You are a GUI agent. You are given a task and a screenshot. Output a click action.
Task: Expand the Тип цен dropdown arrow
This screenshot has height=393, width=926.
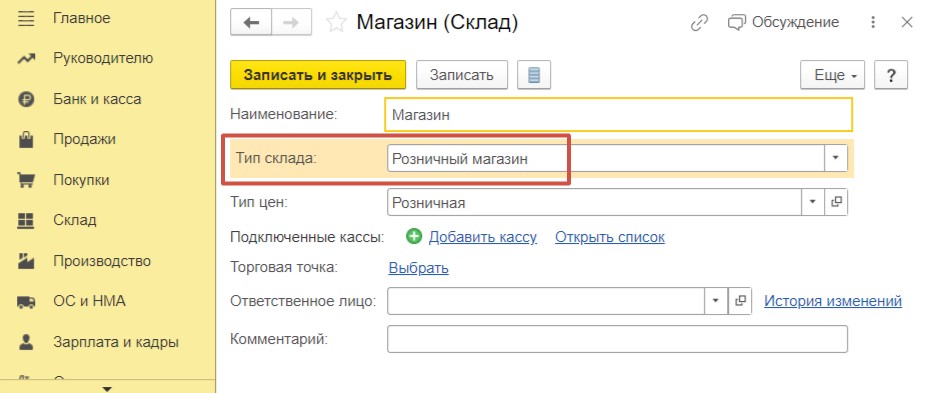point(813,202)
